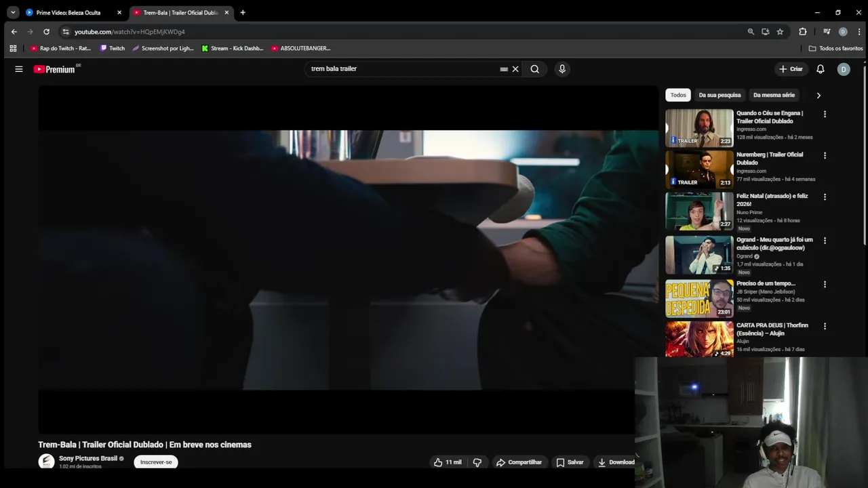Start voice search with the microphone
This screenshot has width=868, height=488.
coord(561,69)
